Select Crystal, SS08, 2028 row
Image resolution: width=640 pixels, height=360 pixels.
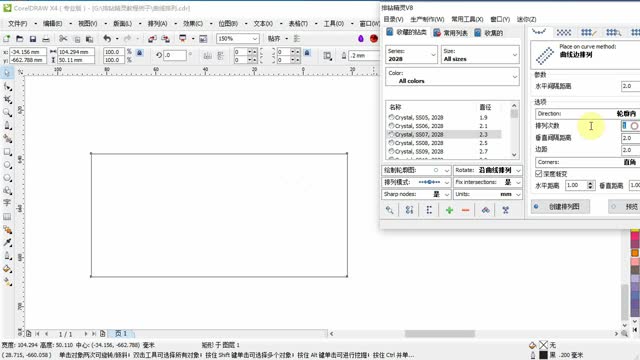point(444,143)
